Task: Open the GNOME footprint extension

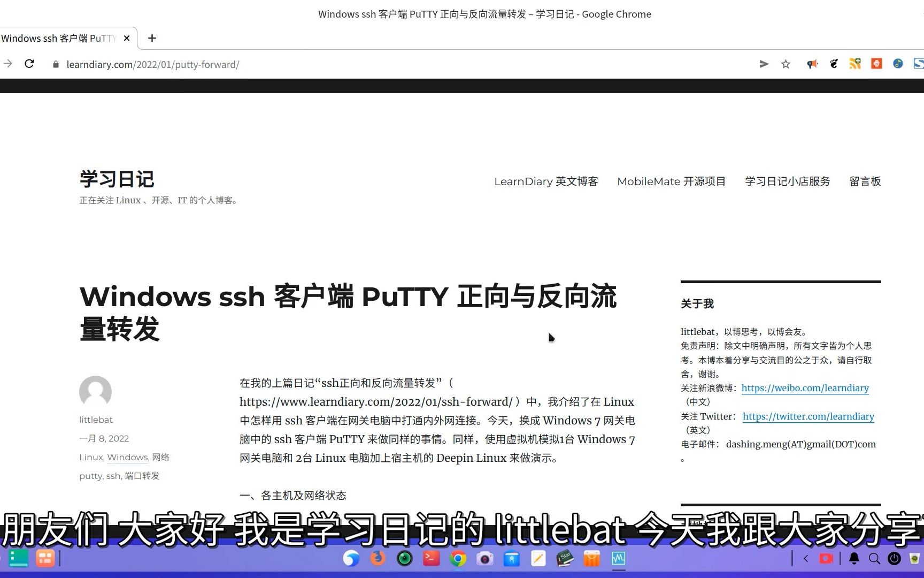Action: click(x=834, y=64)
